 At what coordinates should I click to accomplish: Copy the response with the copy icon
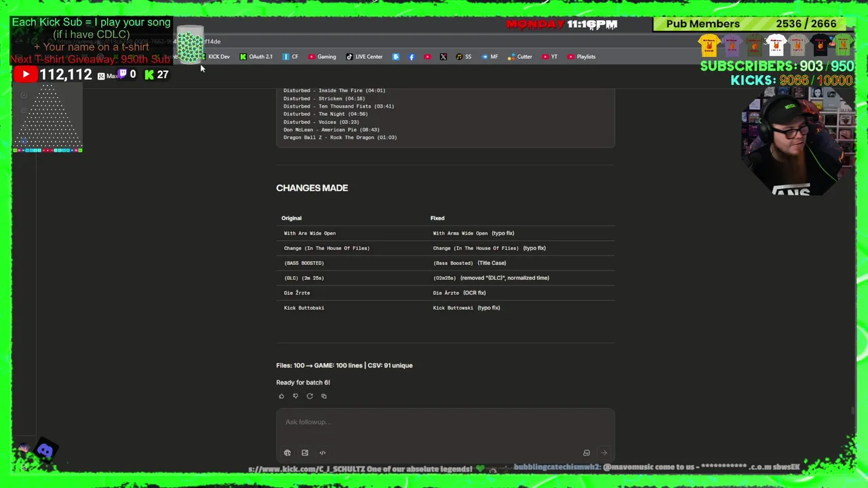click(324, 396)
